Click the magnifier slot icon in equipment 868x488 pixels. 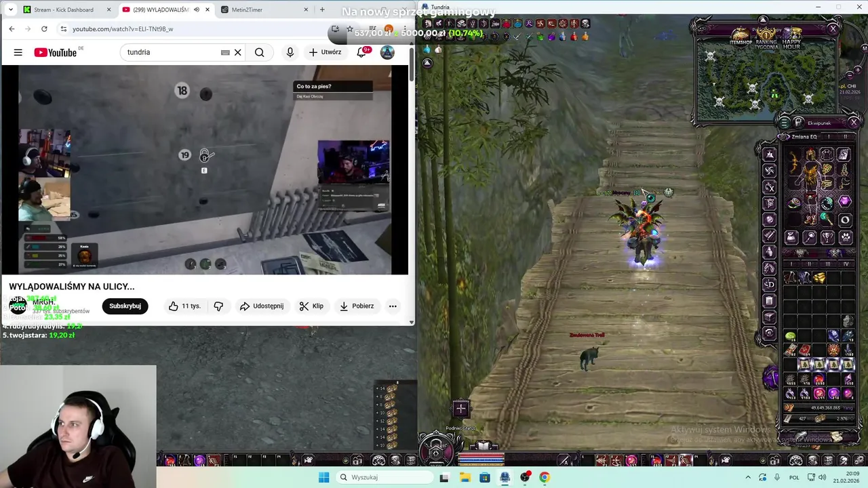[810, 237]
